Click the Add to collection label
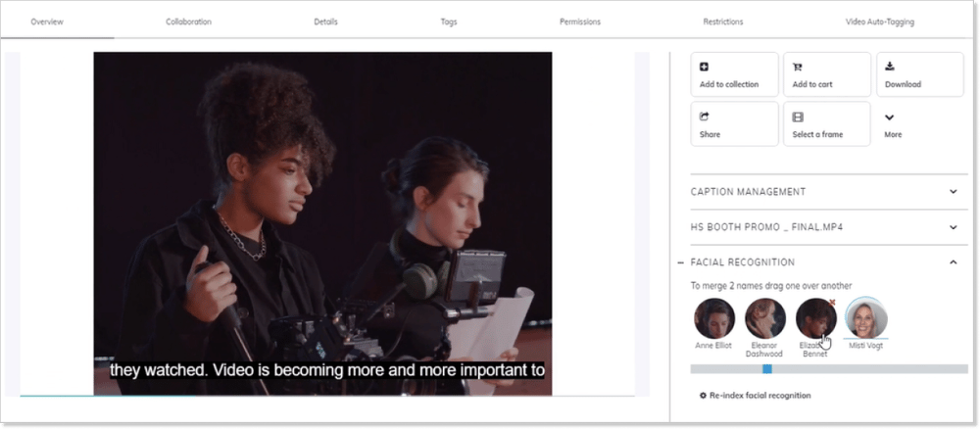This screenshot has height=429, width=980. (729, 84)
